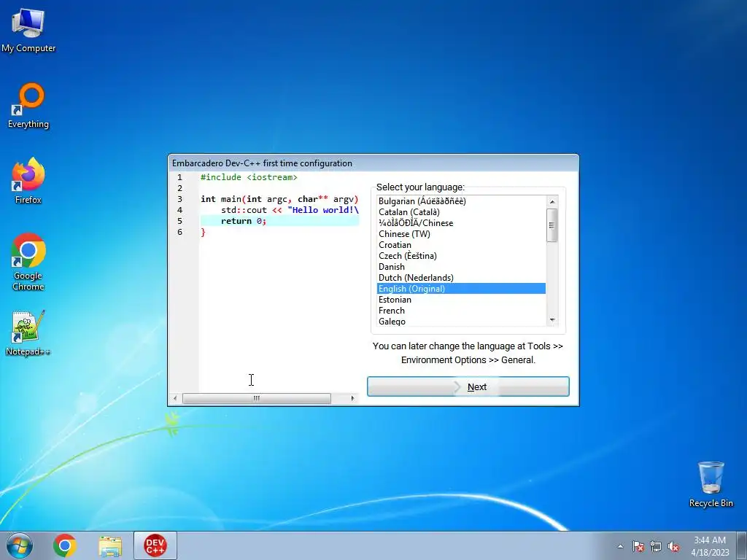
Task: Show hidden system tray icons
Action: click(620, 546)
